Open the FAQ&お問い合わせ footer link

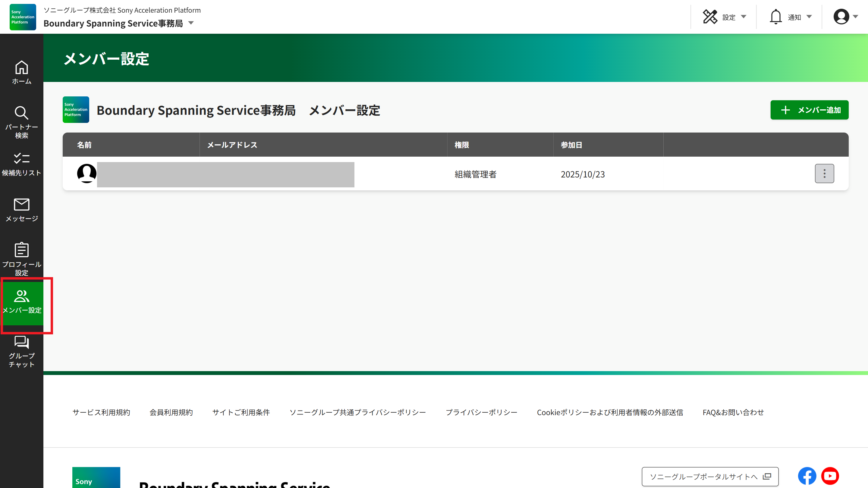[x=733, y=412]
